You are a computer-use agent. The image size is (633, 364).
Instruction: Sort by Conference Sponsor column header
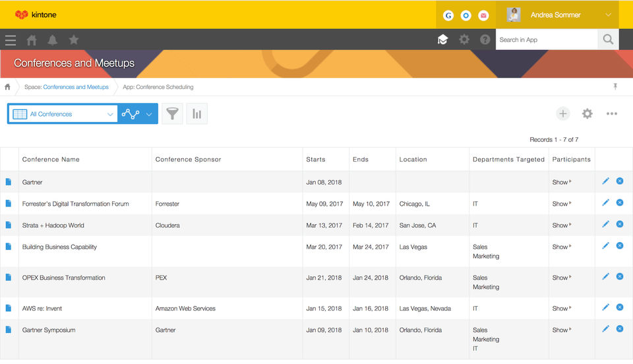188,160
